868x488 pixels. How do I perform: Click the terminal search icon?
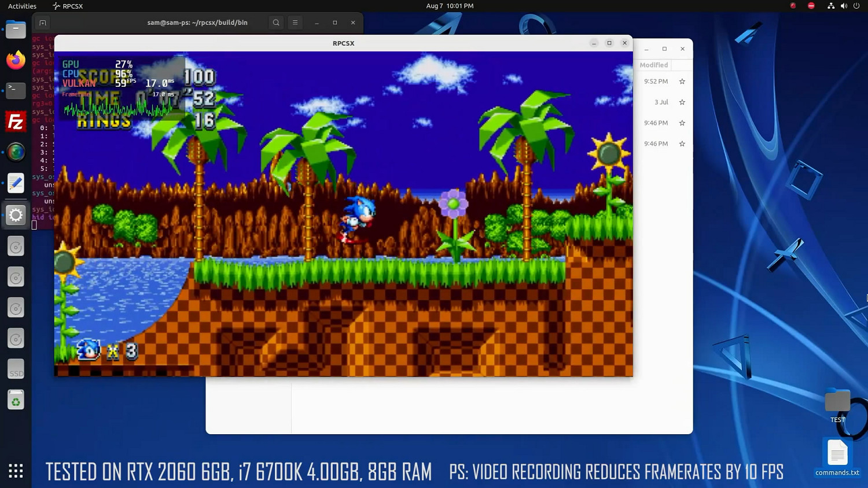(x=276, y=23)
